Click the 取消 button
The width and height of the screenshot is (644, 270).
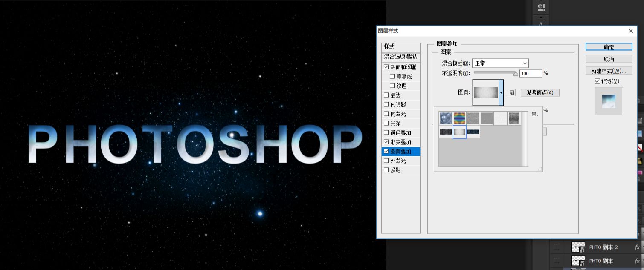click(x=609, y=59)
